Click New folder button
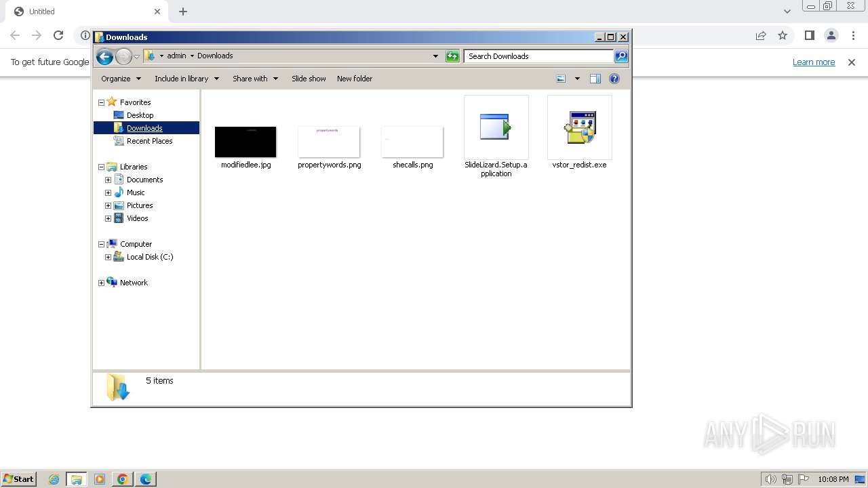The height and width of the screenshot is (488, 868). 355,79
